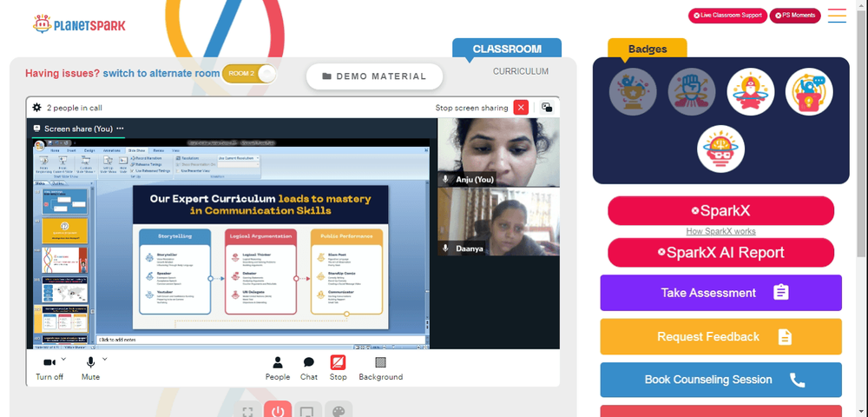868x417 pixels.
Task: Open call settings gear icon
Action: coord(37,108)
